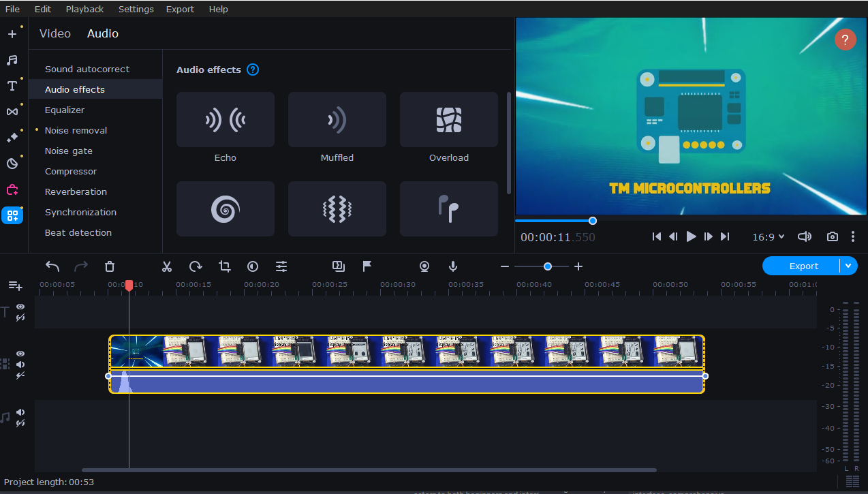Screen dimensions: 868x494
Task: Mute the audio track at bottom
Action: click(x=20, y=412)
